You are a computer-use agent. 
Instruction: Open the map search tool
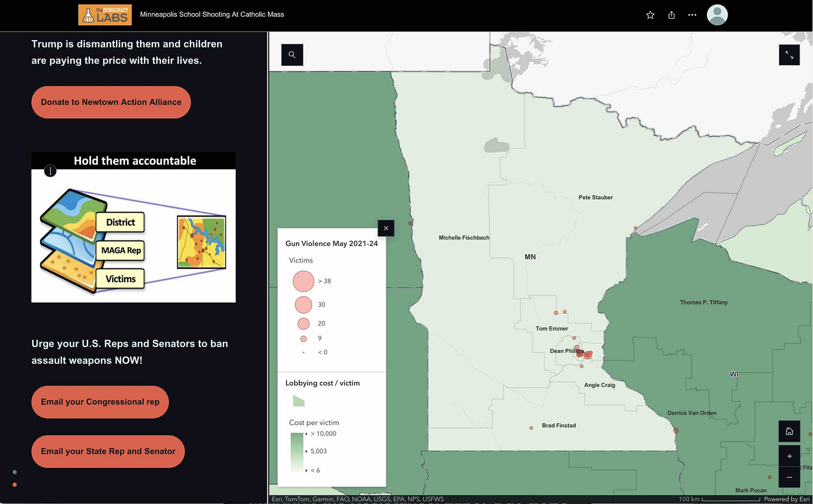[291, 55]
